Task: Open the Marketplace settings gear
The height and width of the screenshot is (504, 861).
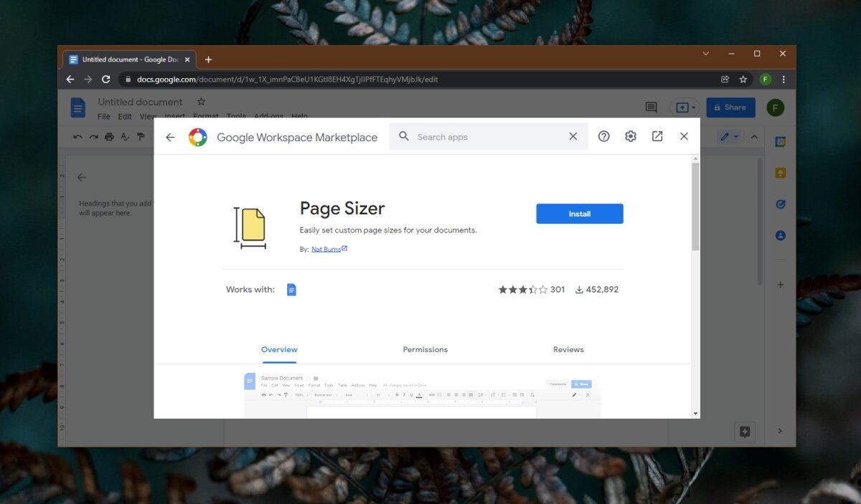Action: pyautogui.click(x=630, y=136)
